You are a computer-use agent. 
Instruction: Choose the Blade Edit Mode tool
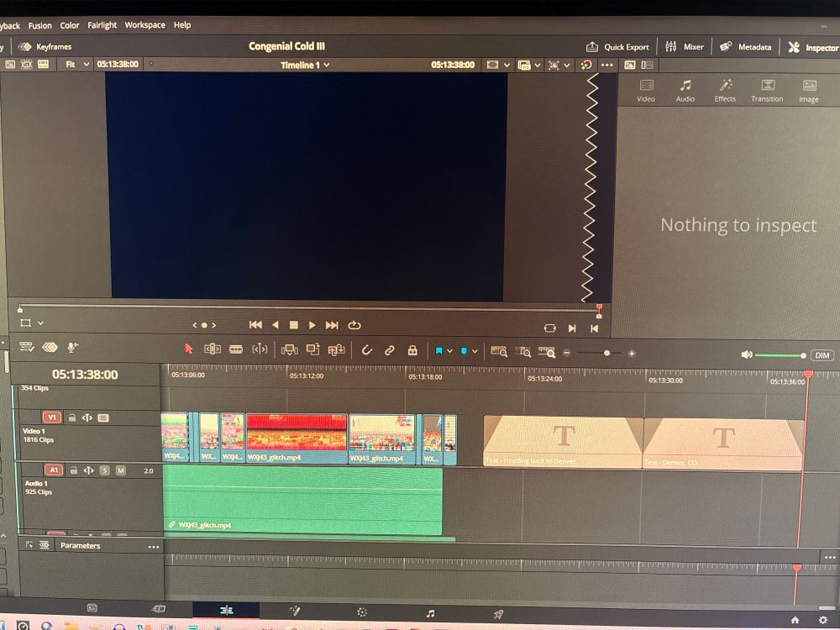[236, 349]
